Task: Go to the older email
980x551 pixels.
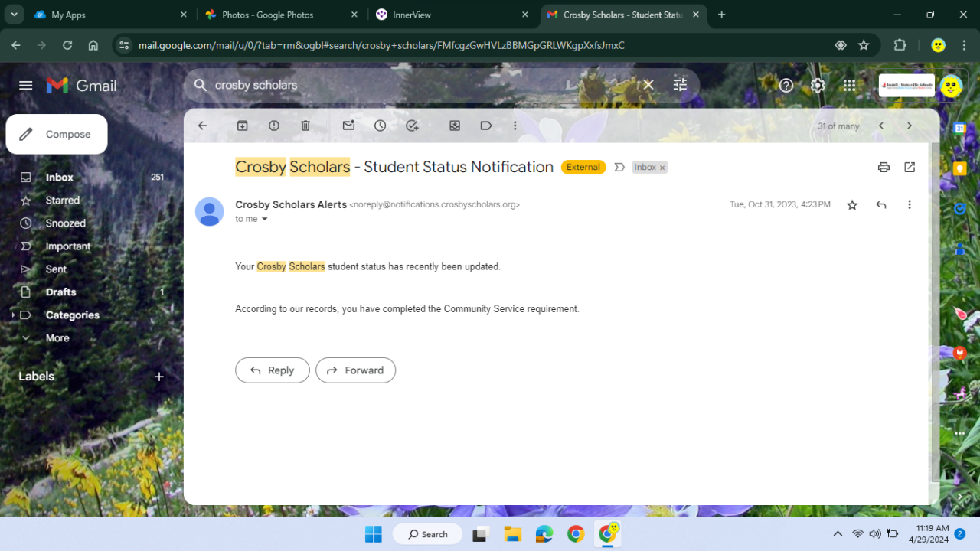Action: [910, 126]
